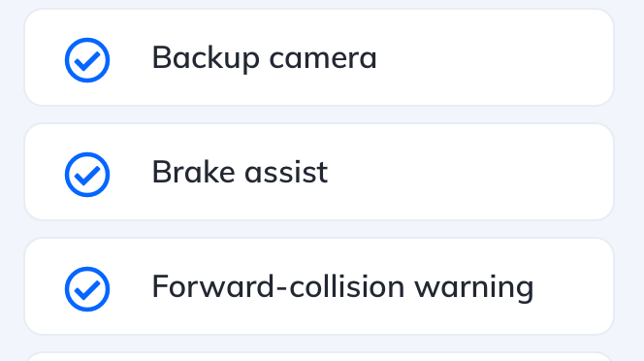This screenshot has height=361, width=644.
Task: Click empty space right of Brake assist text
Action: (468, 172)
